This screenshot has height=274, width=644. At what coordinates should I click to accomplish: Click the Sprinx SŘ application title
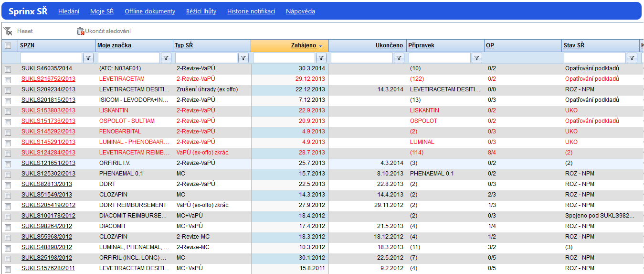click(28, 11)
